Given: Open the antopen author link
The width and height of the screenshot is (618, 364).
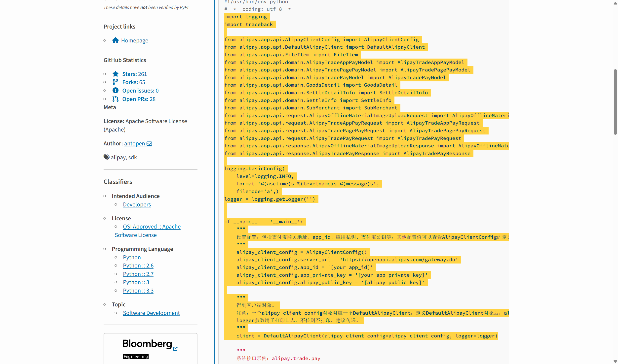Looking at the screenshot, I should (x=134, y=143).
